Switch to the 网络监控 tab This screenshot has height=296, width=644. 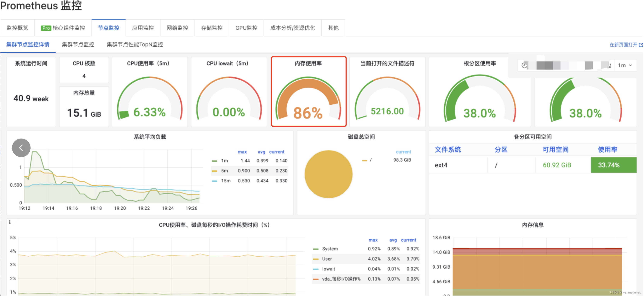tap(177, 28)
